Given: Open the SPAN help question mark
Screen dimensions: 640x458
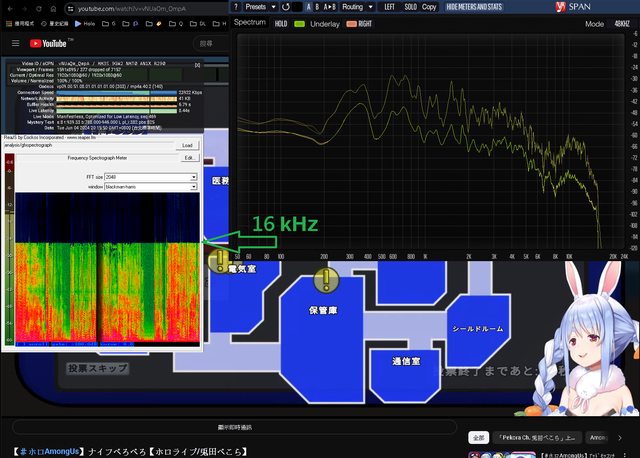Looking at the screenshot, I should point(236,7).
